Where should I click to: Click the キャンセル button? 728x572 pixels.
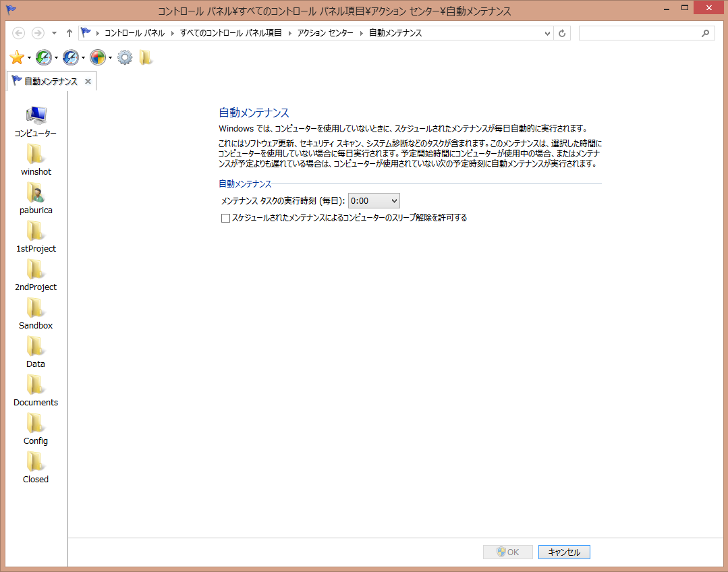click(x=564, y=552)
